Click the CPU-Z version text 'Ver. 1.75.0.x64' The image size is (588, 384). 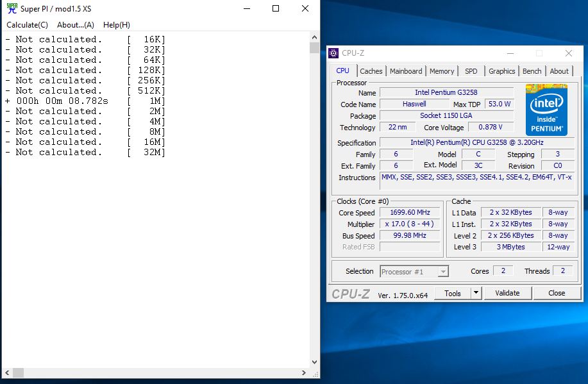pyautogui.click(x=403, y=296)
